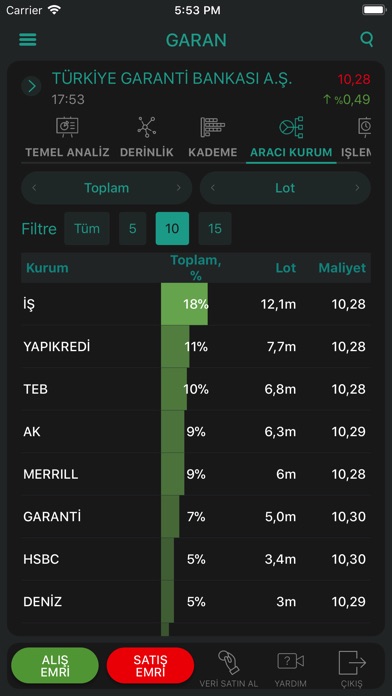The height and width of the screenshot is (696, 392).
Task: Select the Derinlik network icon
Action: [147, 127]
